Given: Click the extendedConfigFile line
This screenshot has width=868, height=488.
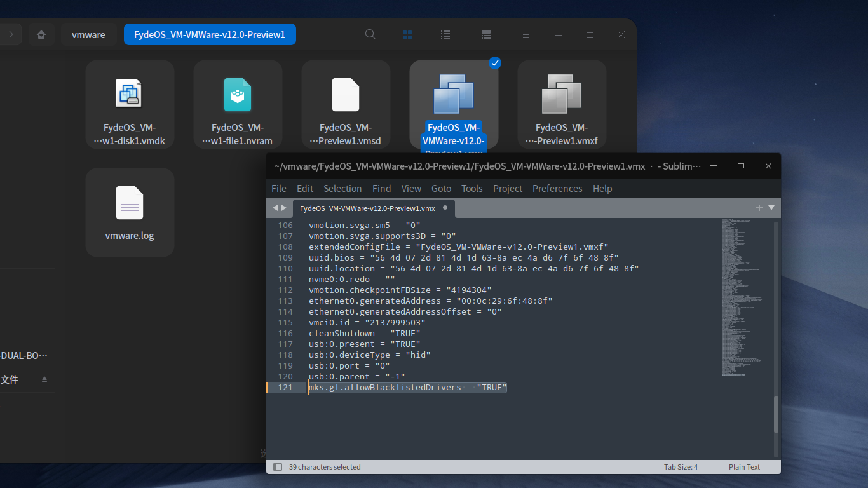Looking at the screenshot, I should pos(459,247).
